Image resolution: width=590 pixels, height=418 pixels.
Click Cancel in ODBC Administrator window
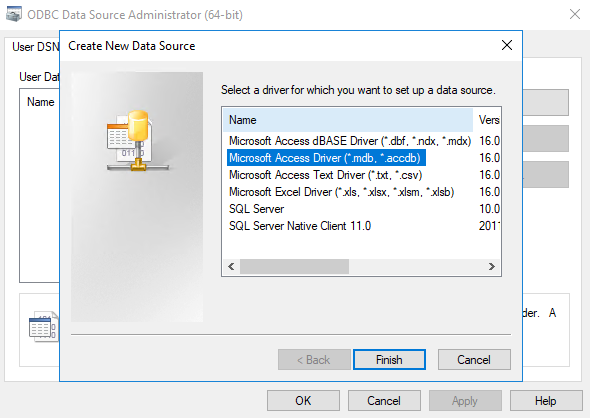(384, 401)
